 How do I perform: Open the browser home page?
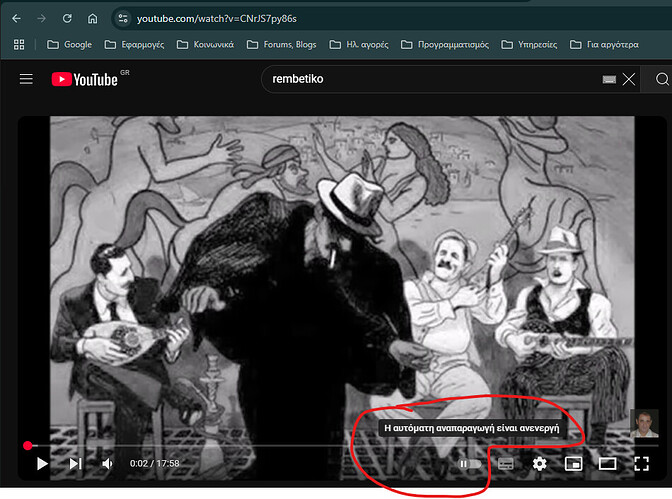click(92, 18)
